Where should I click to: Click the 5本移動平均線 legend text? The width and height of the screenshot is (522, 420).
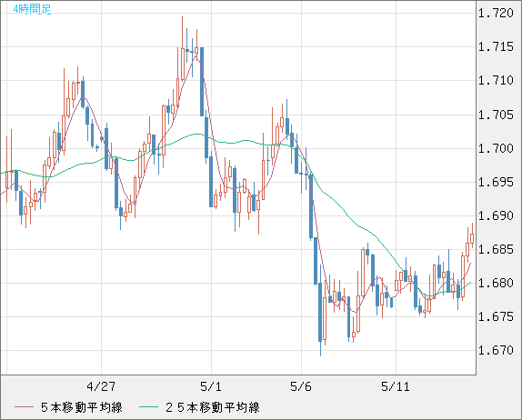coord(82,407)
